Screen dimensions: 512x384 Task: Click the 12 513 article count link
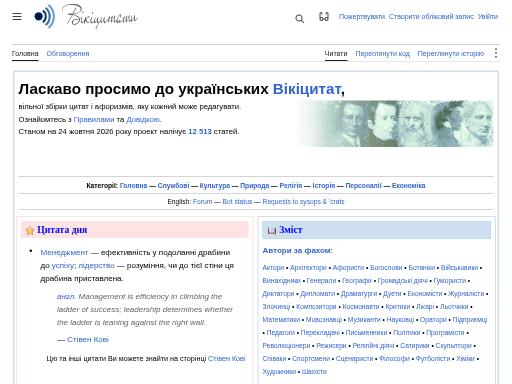pos(200,131)
